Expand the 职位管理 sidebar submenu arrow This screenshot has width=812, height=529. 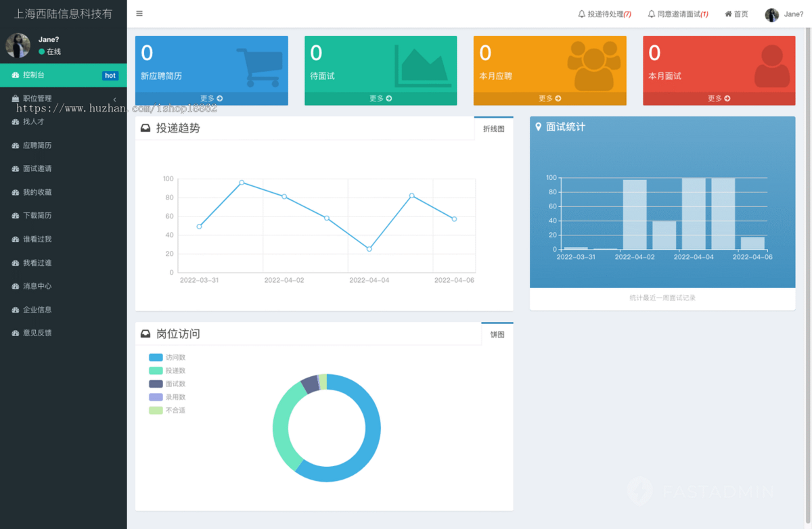[114, 99]
